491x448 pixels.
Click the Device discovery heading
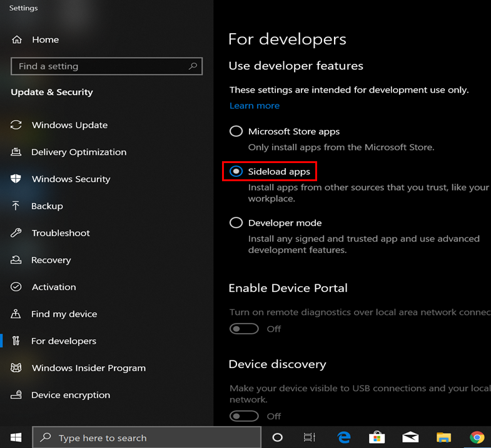[x=278, y=364]
